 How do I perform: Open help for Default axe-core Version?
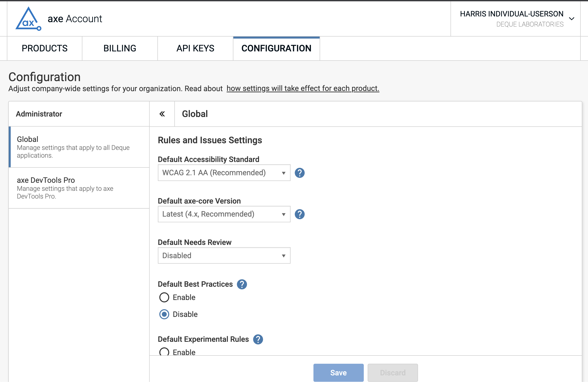pos(299,214)
